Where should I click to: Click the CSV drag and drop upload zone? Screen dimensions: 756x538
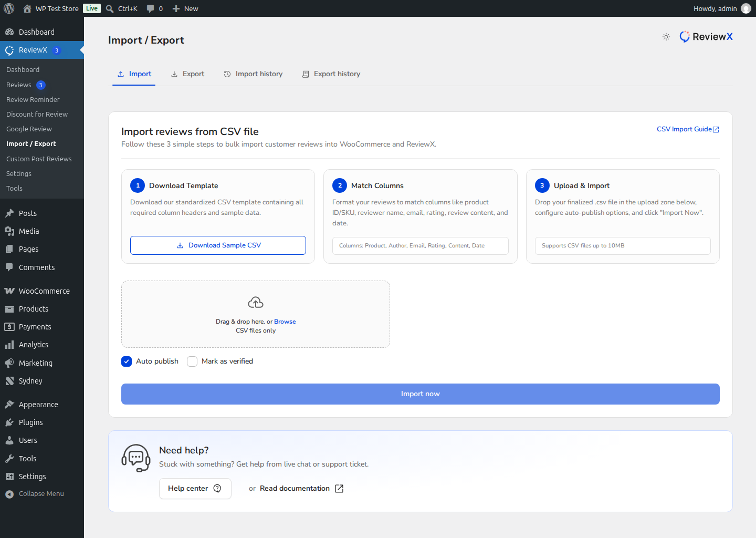click(x=256, y=314)
